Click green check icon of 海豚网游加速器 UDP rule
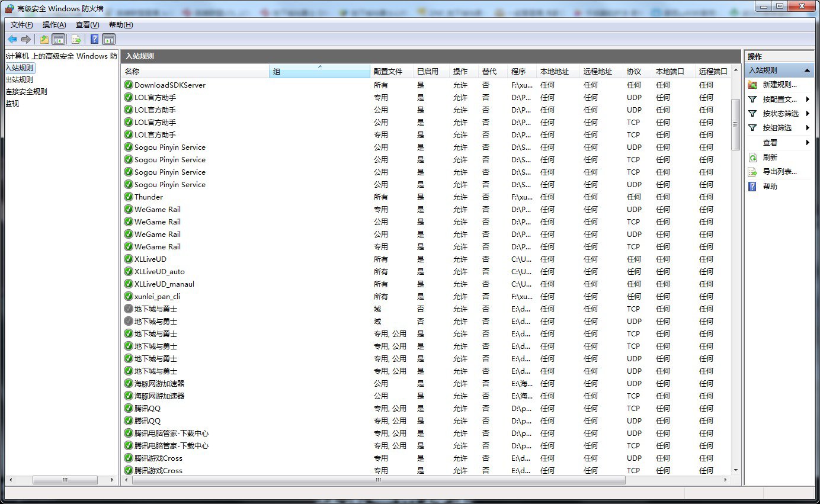 (129, 383)
